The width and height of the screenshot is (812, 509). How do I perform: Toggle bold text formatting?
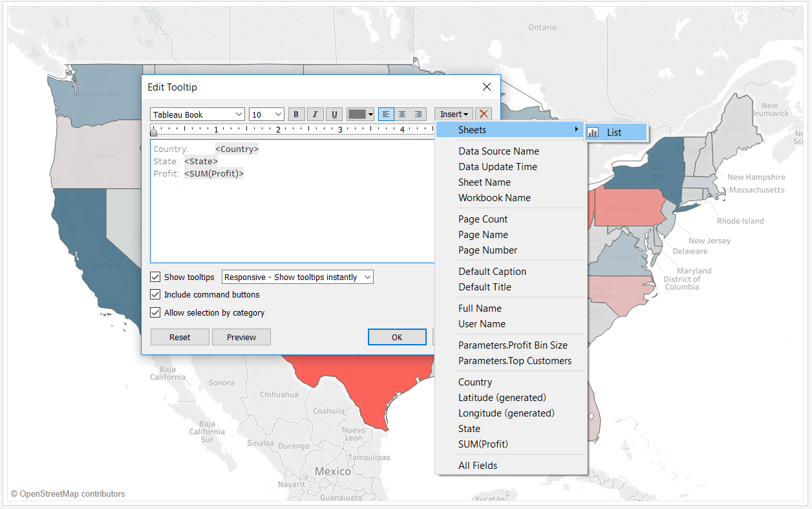coord(296,114)
